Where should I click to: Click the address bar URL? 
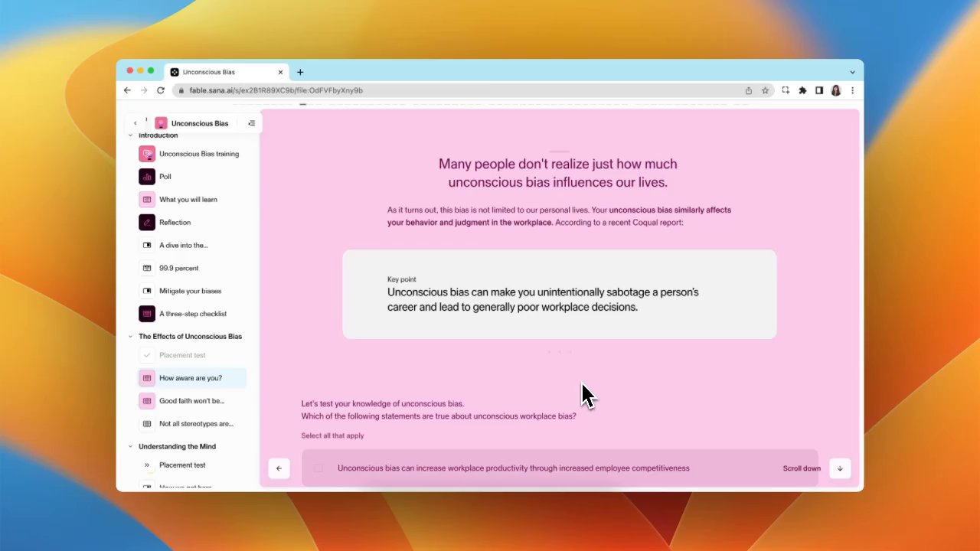click(x=276, y=90)
